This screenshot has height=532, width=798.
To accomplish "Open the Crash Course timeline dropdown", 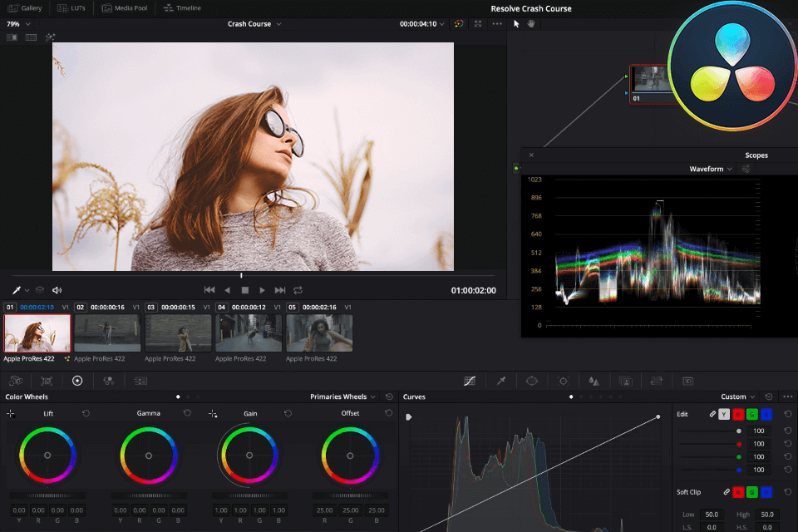I will [x=254, y=24].
